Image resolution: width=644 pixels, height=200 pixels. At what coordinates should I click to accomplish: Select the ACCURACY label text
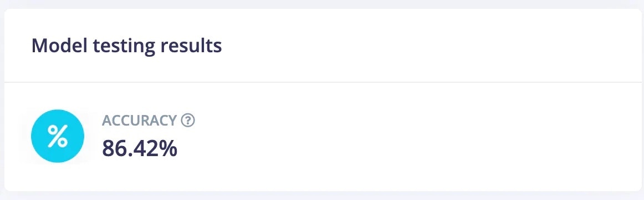tap(139, 121)
